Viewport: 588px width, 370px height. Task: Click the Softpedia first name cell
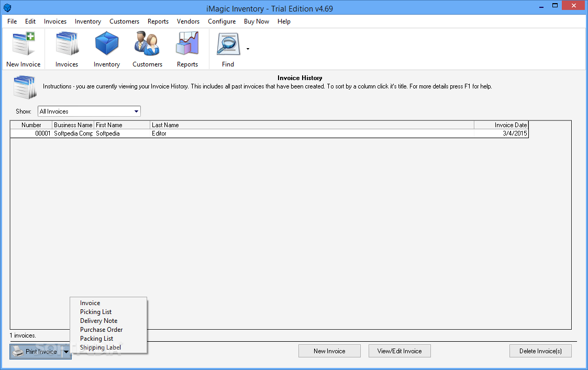[x=122, y=133]
